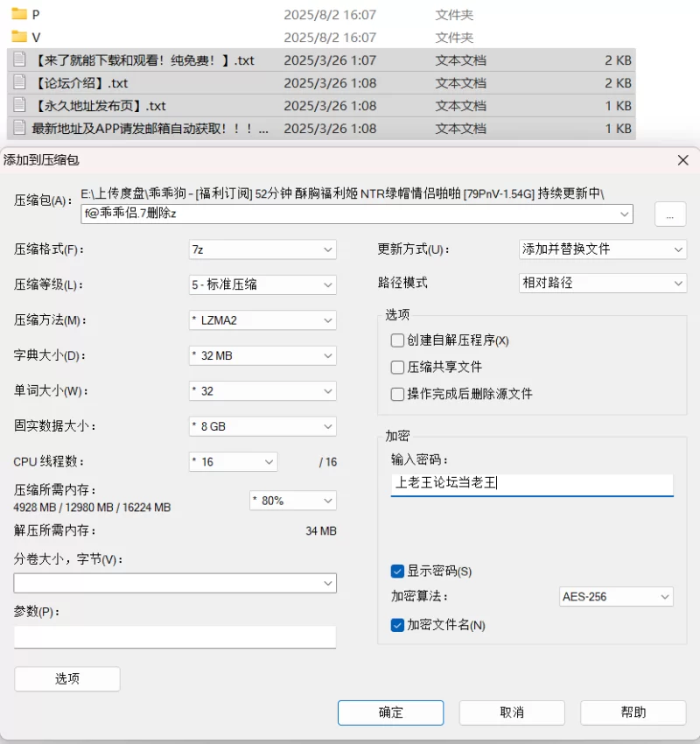Open 更新方式 dropdown
The width and height of the screenshot is (700, 744).
603,249
